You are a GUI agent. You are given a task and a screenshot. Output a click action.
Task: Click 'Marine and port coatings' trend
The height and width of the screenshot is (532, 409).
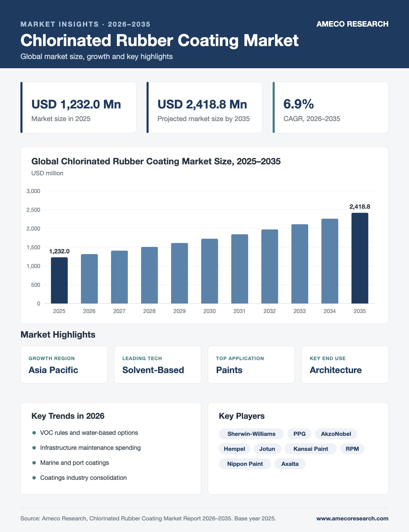[75, 463]
